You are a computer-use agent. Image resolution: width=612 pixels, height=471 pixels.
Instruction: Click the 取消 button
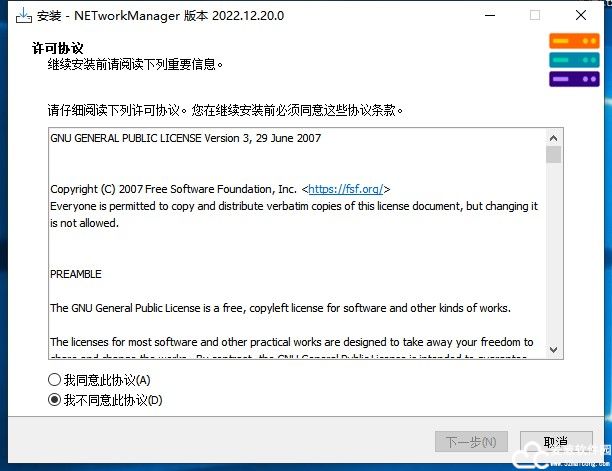tap(556, 442)
